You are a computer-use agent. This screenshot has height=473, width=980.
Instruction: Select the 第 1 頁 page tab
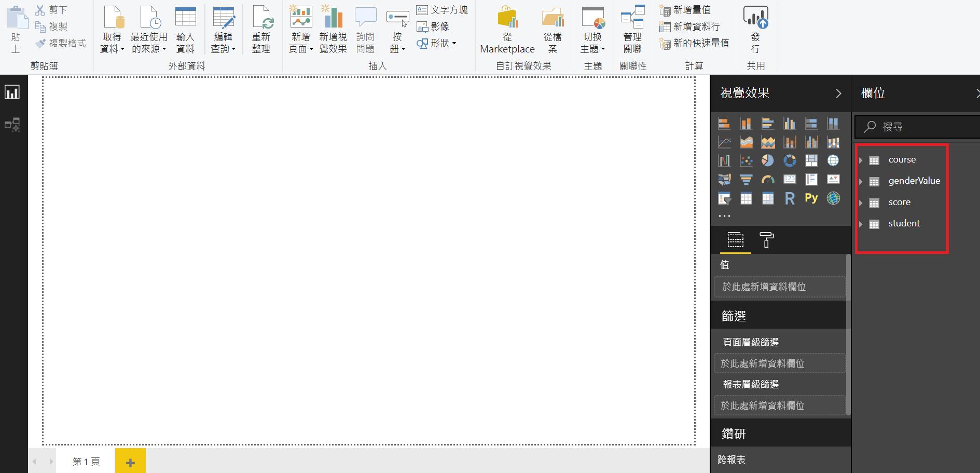tap(86, 462)
